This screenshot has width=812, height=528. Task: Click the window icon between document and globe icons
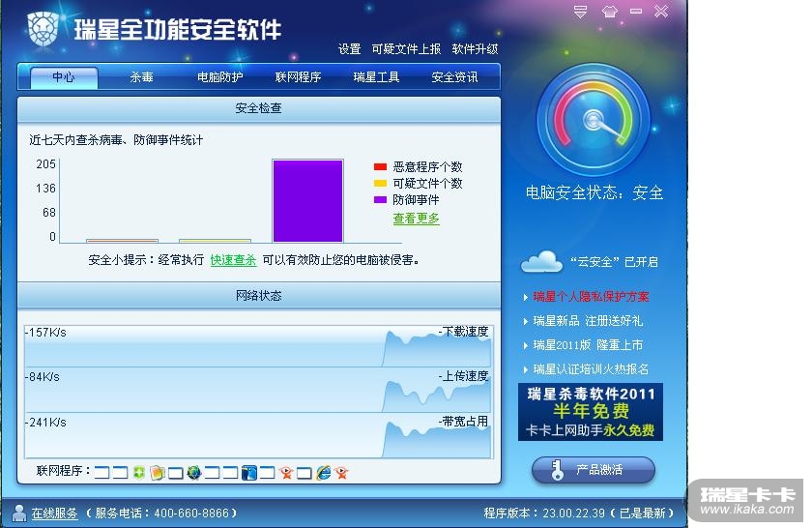click(176, 473)
